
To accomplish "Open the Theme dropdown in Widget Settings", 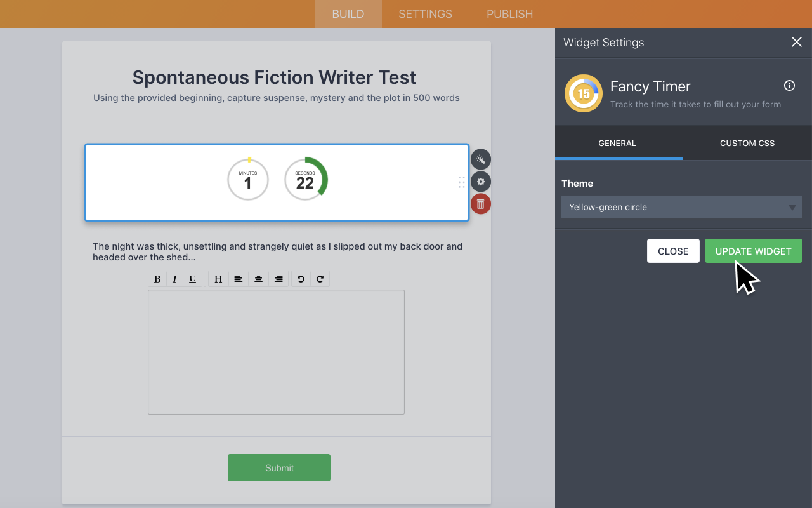I will coord(792,207).
